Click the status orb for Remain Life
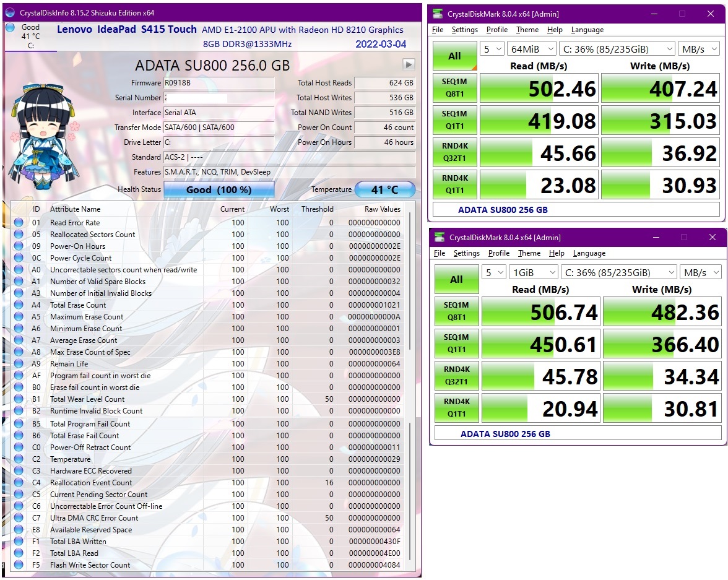728x580 pixels. tap(19, 363)
